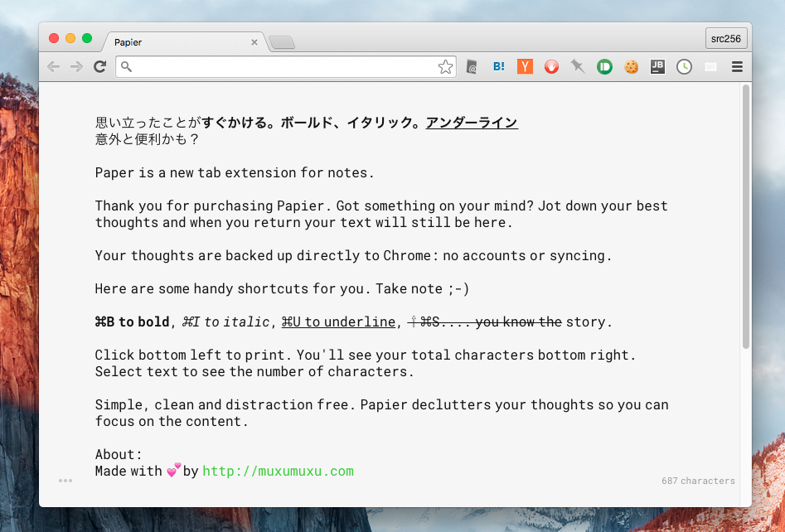Open the cookie extension icon
785x532 pixels.
click(632, 66)
